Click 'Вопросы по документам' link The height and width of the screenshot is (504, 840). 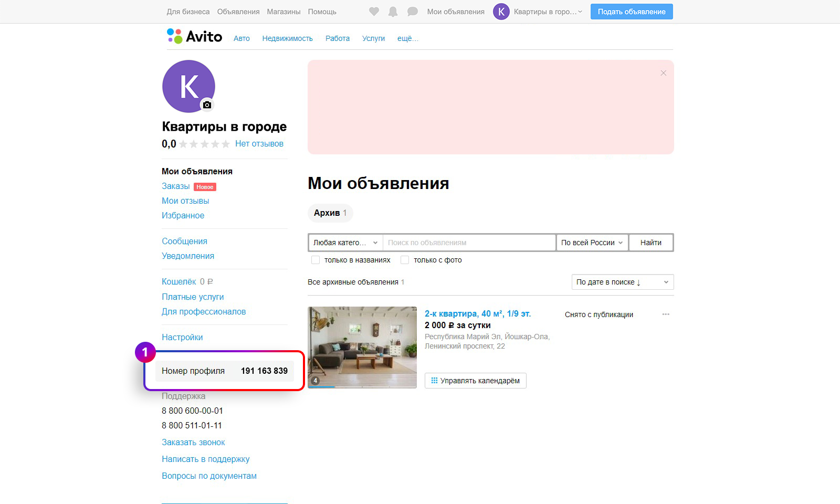pyautogui.click(x=209, y=476)
